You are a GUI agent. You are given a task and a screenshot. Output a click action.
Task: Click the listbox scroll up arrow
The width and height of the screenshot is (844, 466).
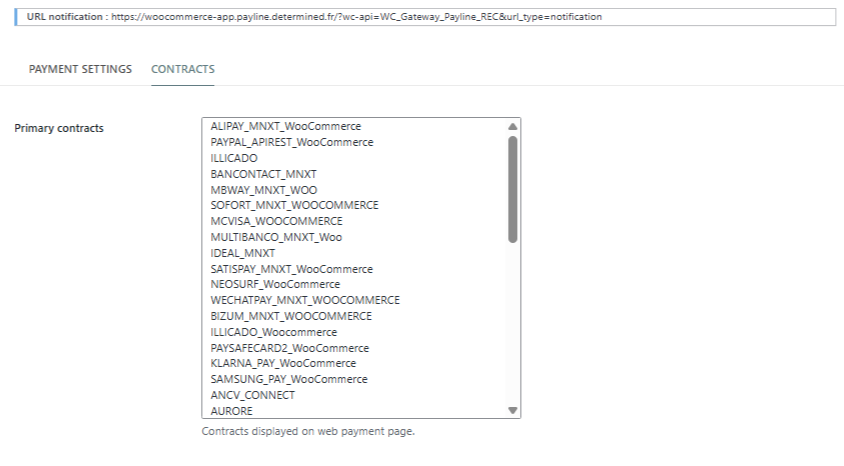[x=512, y=127]
